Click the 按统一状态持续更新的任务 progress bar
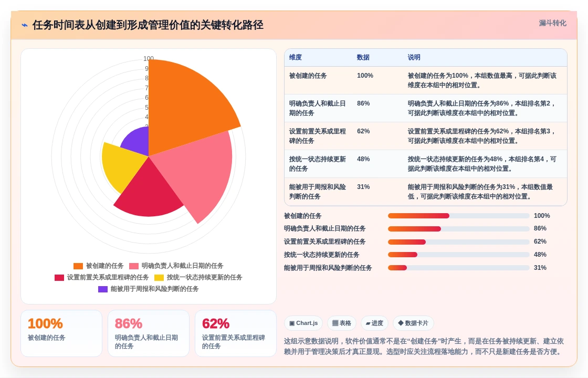 459,255
